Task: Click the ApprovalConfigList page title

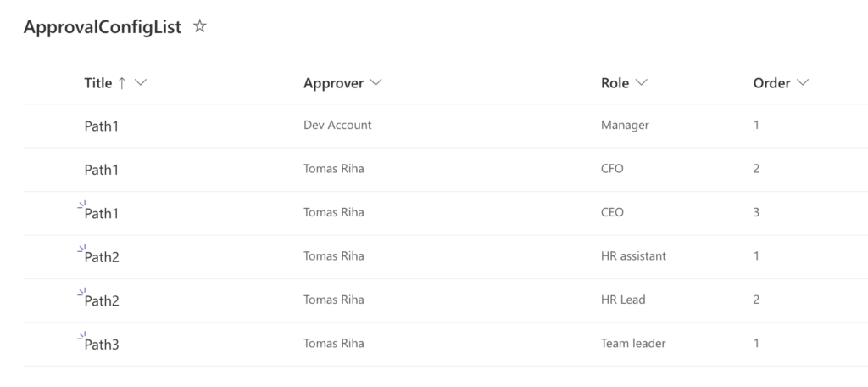Action: pos(103,27)
